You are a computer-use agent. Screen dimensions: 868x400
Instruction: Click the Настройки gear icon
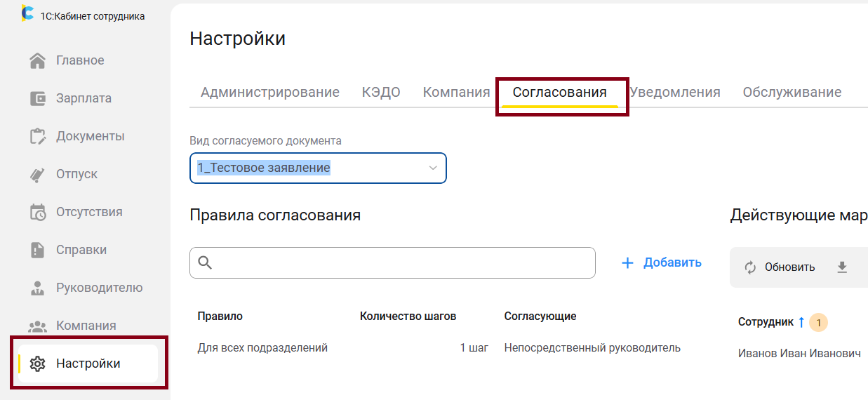point(38,364)
